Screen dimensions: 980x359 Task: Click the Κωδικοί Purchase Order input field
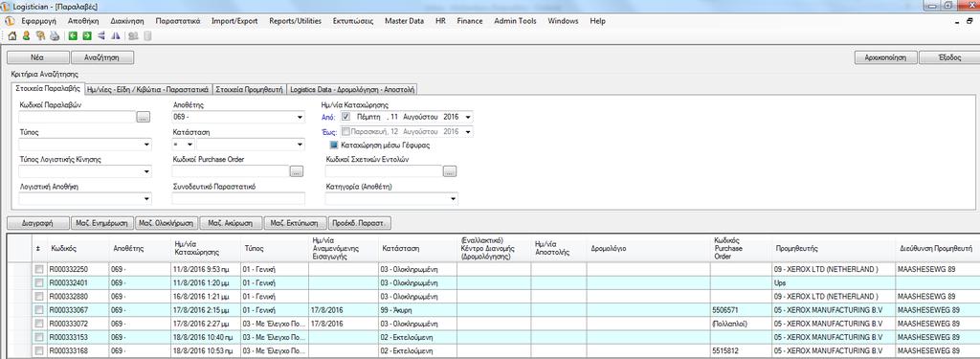(230, 170)
